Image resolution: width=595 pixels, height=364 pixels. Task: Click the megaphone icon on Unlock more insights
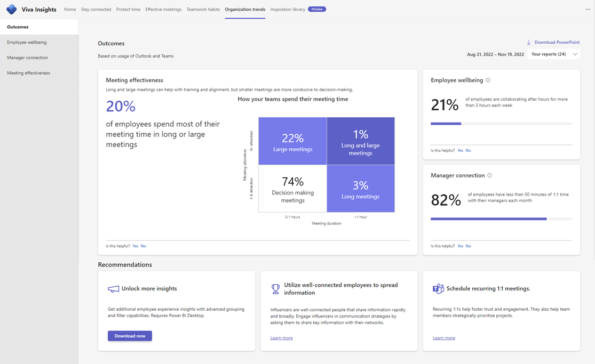tap(113, 289)
